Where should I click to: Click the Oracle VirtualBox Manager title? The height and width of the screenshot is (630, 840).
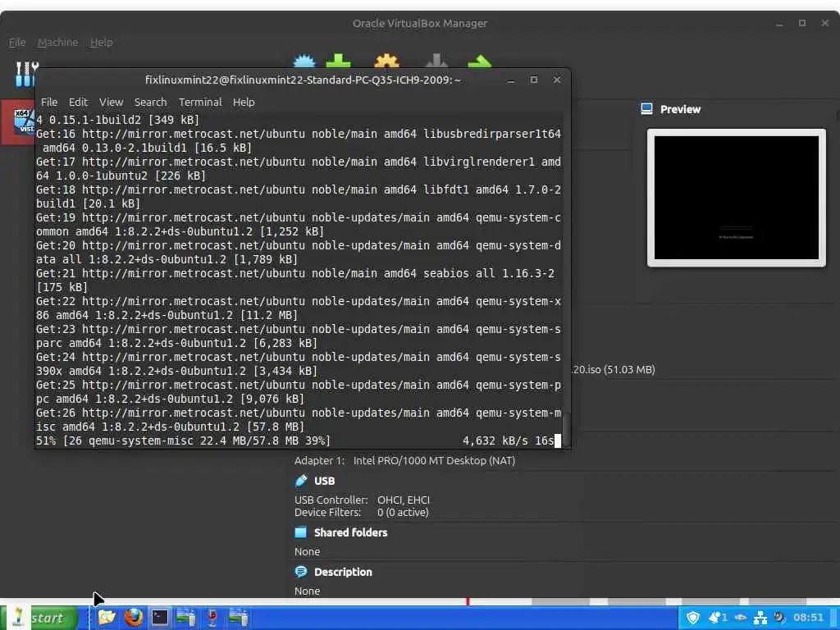click(420, 23)
